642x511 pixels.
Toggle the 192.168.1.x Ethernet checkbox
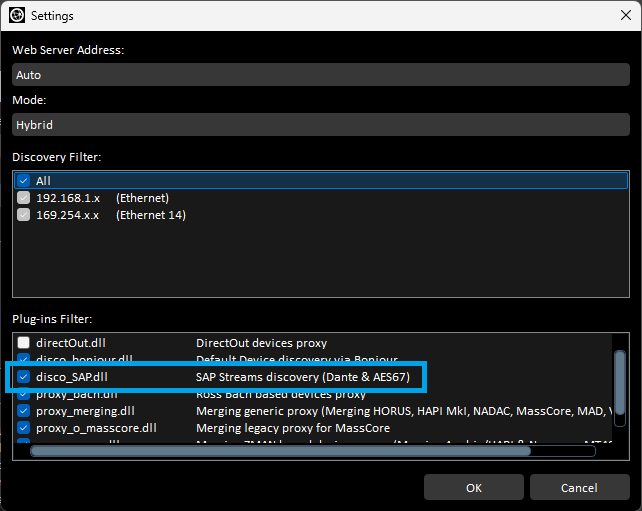(x=23, y=198)
